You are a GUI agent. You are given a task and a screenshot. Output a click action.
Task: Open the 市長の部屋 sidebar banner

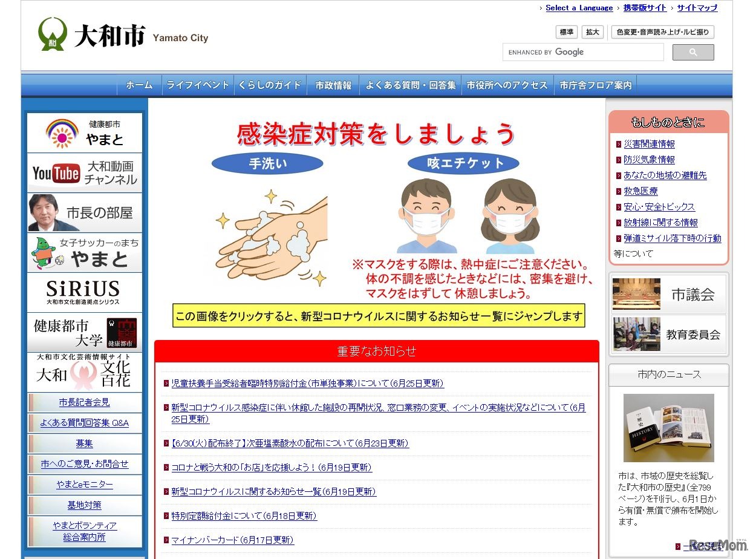[x=84, y=212]
